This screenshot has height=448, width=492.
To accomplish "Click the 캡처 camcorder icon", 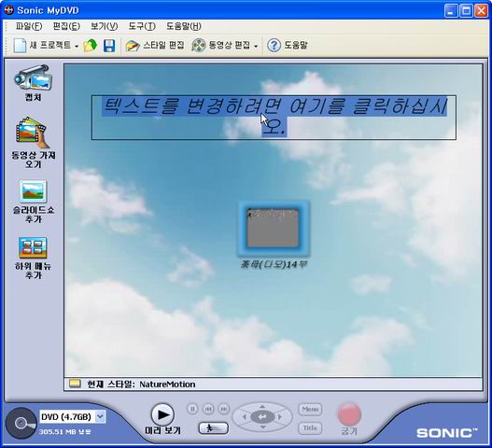I will pos(33,77).
